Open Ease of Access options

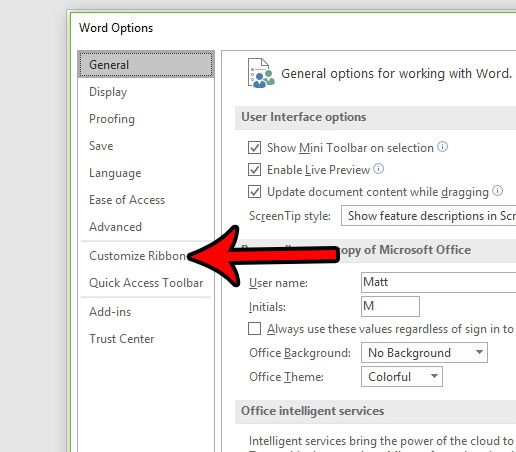coord(127,200)
